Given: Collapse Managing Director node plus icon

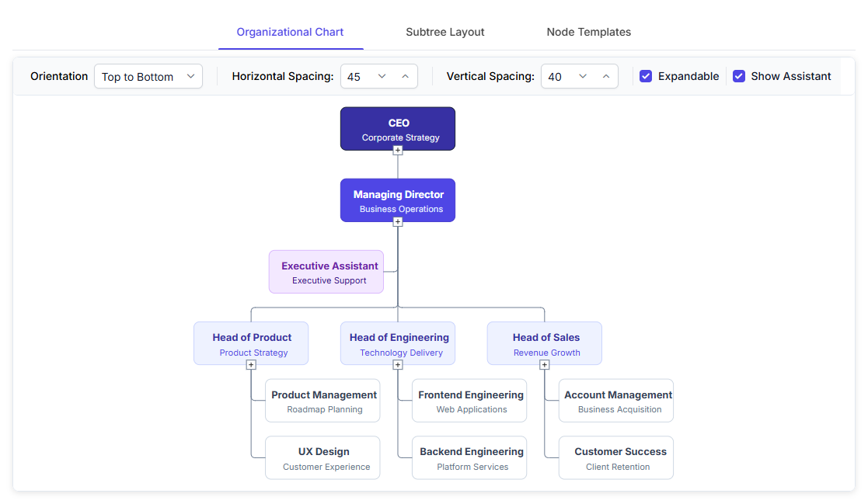Looking at the screenshot, I should tap(397, 222).
